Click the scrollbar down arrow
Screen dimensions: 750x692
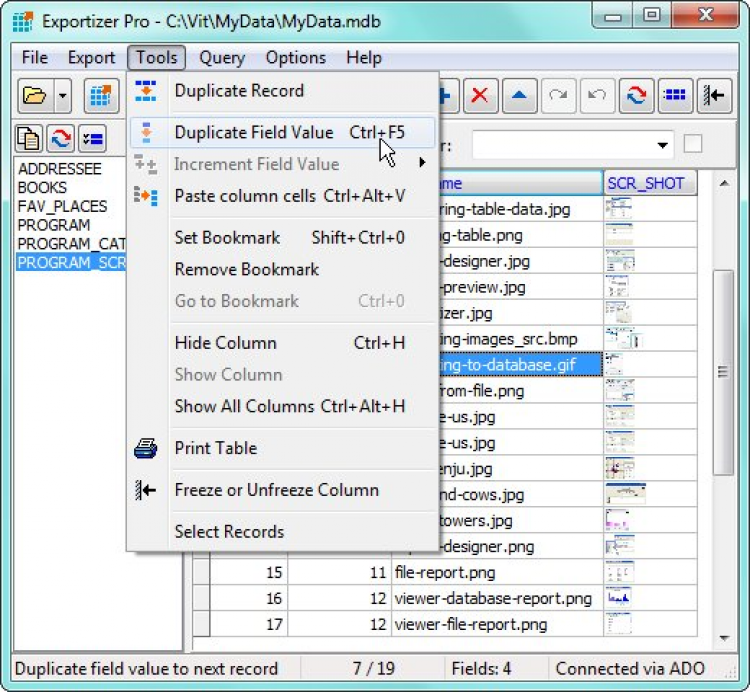(724, 637)
